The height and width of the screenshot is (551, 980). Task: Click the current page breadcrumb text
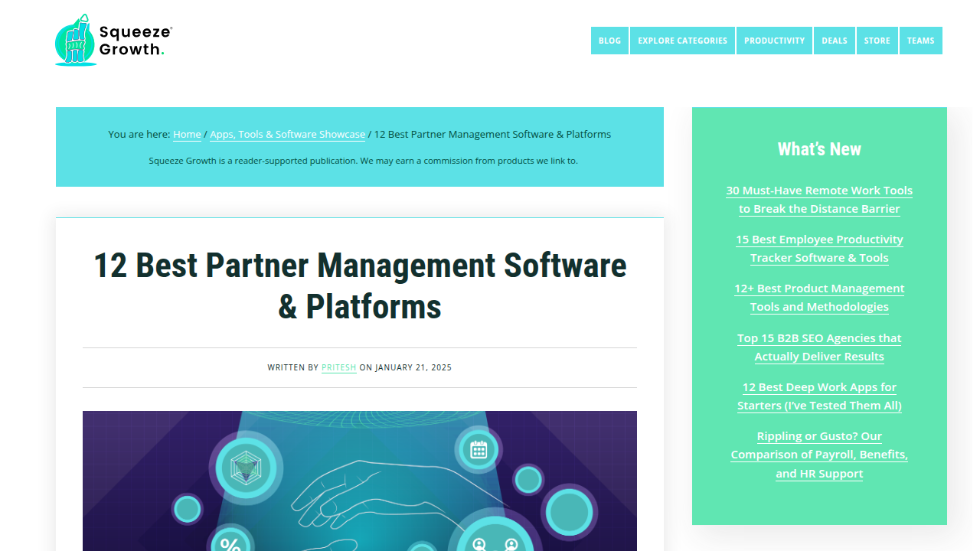click(492, 134)
